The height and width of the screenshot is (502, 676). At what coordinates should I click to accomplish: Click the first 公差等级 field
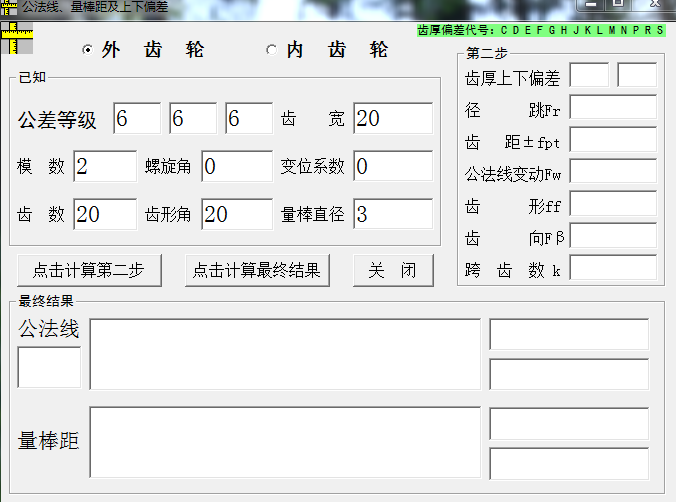click(137, 118)
